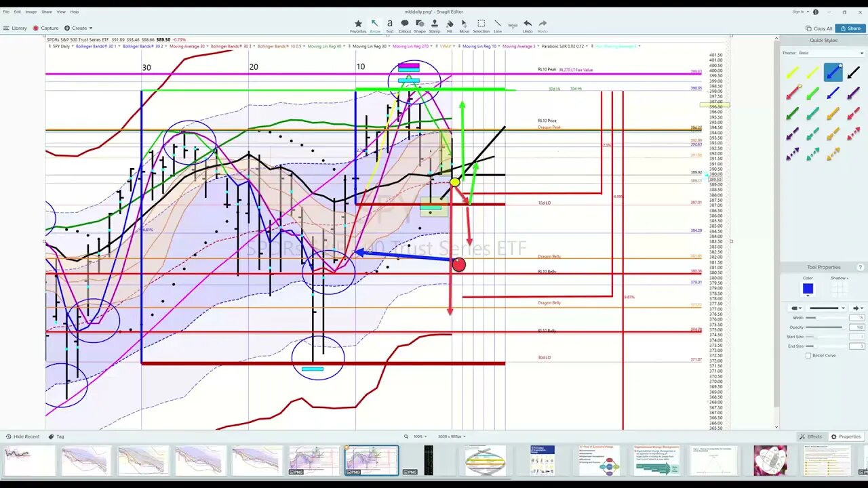Open the Sign in dropdown
Screen dimensions: 868x488
[800, 12]
